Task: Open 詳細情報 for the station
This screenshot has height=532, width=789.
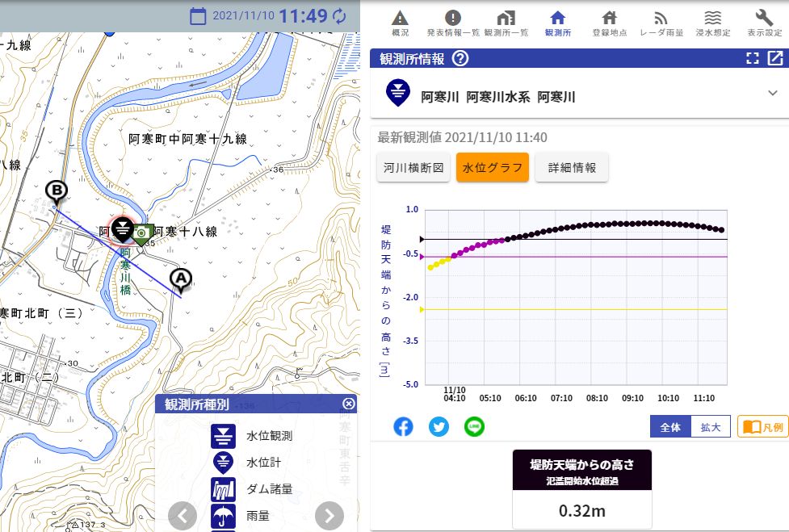Action: pyautogui.click(x=572, y=167)
